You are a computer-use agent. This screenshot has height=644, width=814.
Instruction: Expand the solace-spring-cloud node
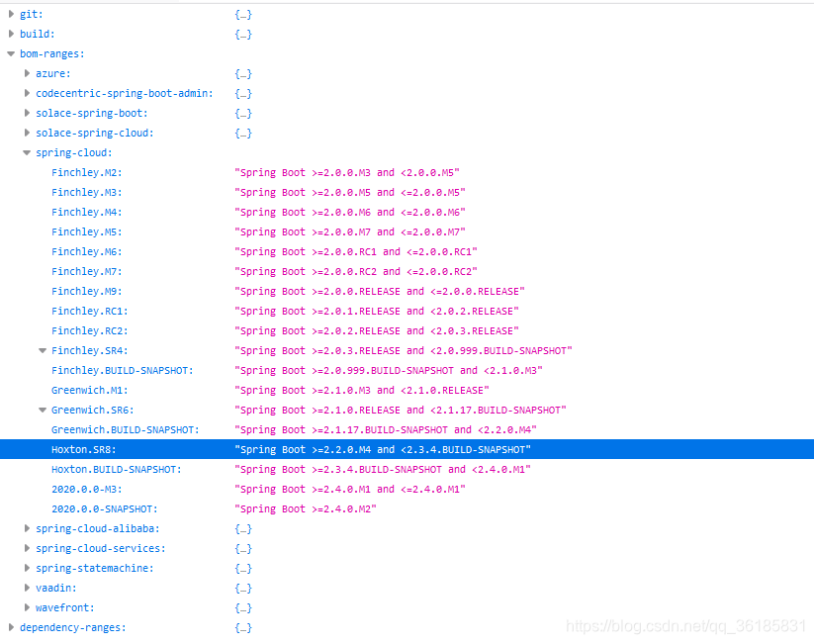(27, 133)
